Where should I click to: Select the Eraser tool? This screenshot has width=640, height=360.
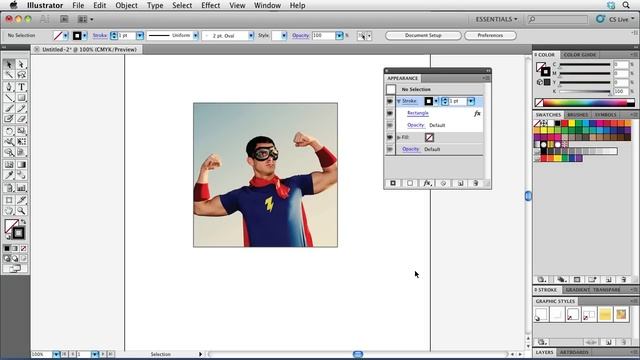point(21,119)
